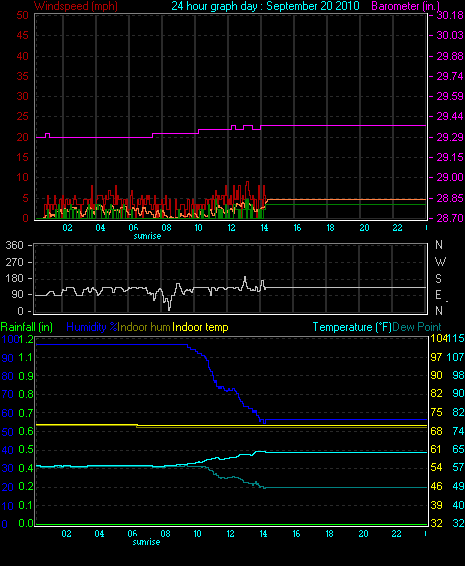Click barometer value 28.85

[x=450, y=198]
